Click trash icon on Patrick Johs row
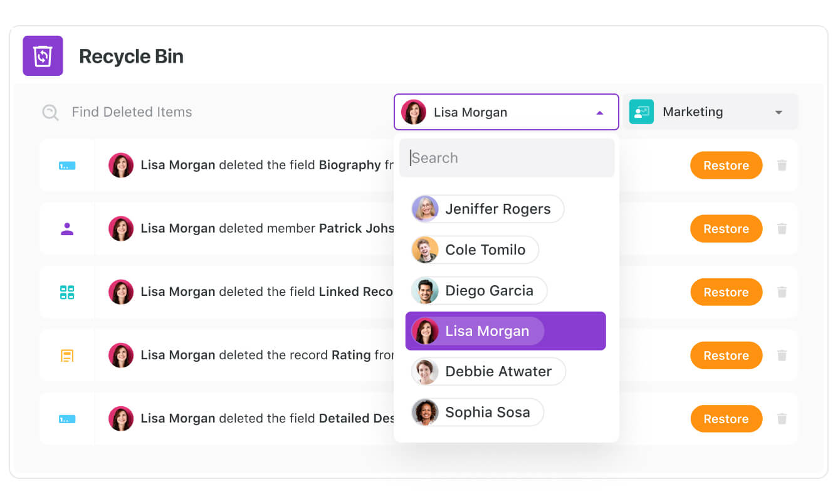The width and height of the screenshot is (840, 504). (x=782, y=229)
